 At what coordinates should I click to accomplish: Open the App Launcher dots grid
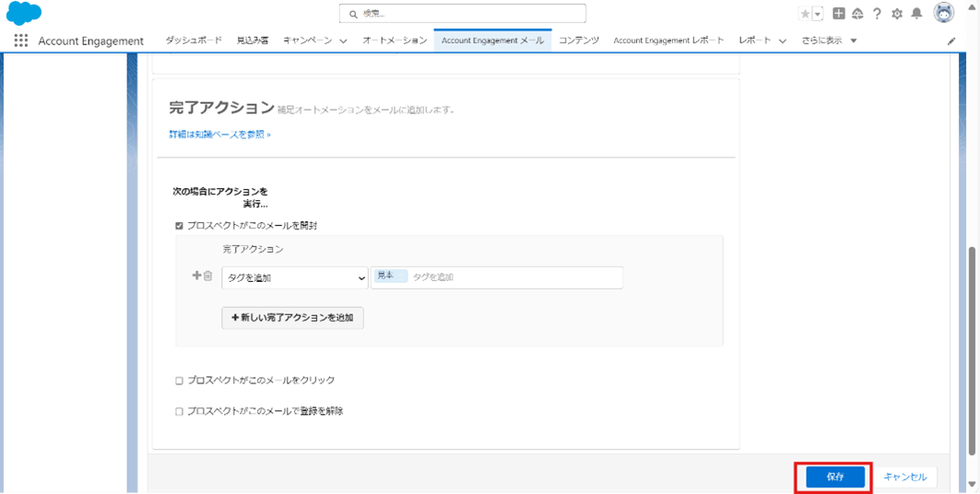click(21, 41)
